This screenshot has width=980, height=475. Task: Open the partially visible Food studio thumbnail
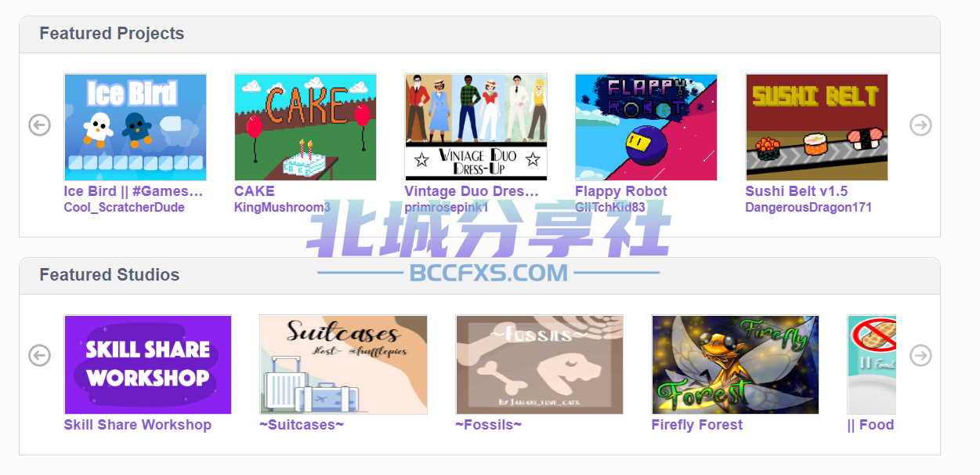[871, 364]
